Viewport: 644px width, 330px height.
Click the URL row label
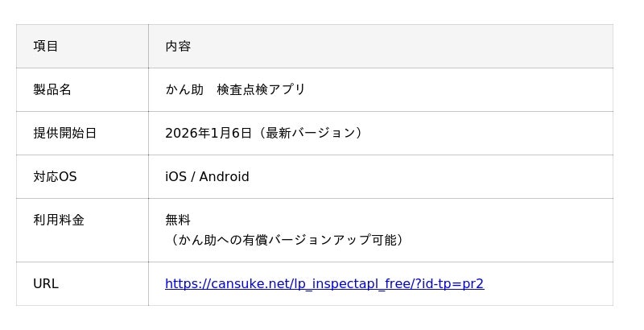(46, 283)
